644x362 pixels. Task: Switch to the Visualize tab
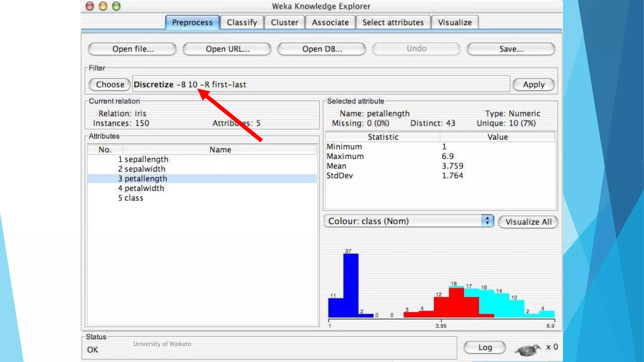pyautogui.click(x=455, y=23)
